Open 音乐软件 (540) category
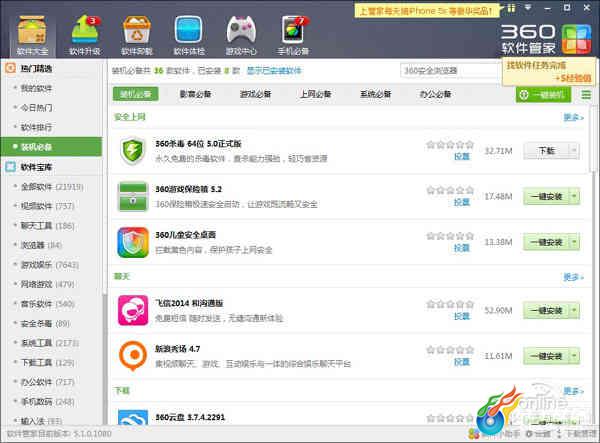The width and height of the screenshot is (600, 443). click(47, 304)
